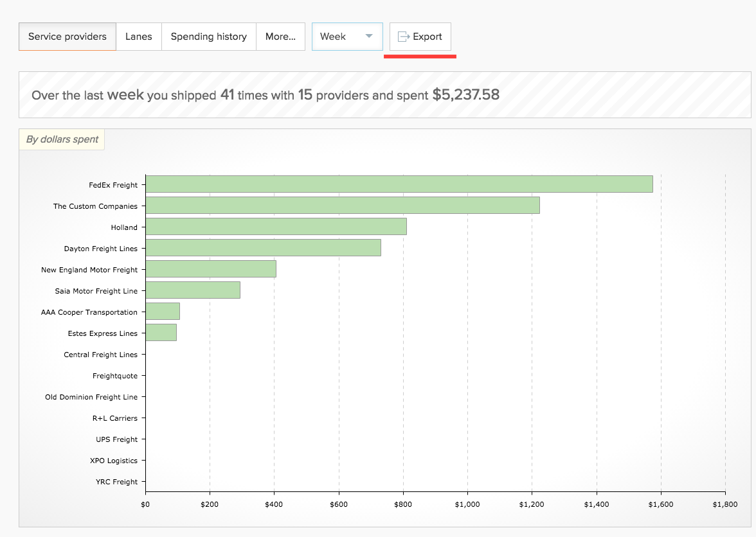Click the "New England Motor Freight" label
756x537 pixels.
click(x=89, y=270)
